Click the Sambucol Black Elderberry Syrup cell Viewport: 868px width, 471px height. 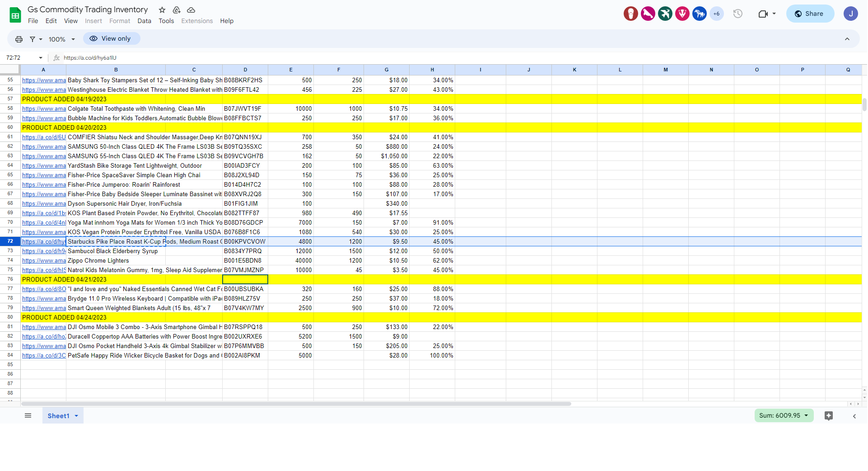click(x=116, y=251)
